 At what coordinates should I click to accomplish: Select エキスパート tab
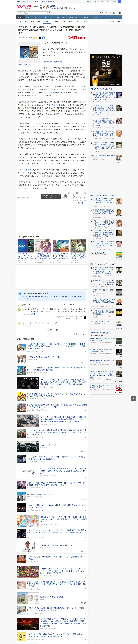48,17
